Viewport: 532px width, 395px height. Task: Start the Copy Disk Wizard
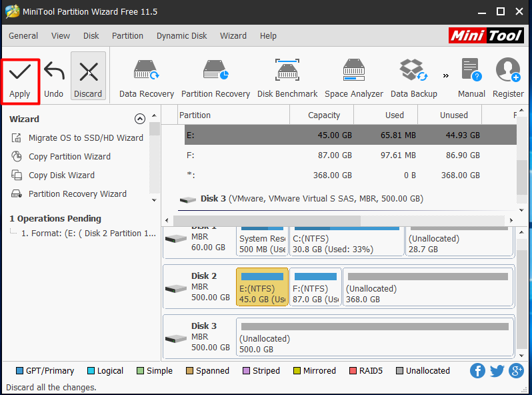pyautogui.click(x=61, y=175)
